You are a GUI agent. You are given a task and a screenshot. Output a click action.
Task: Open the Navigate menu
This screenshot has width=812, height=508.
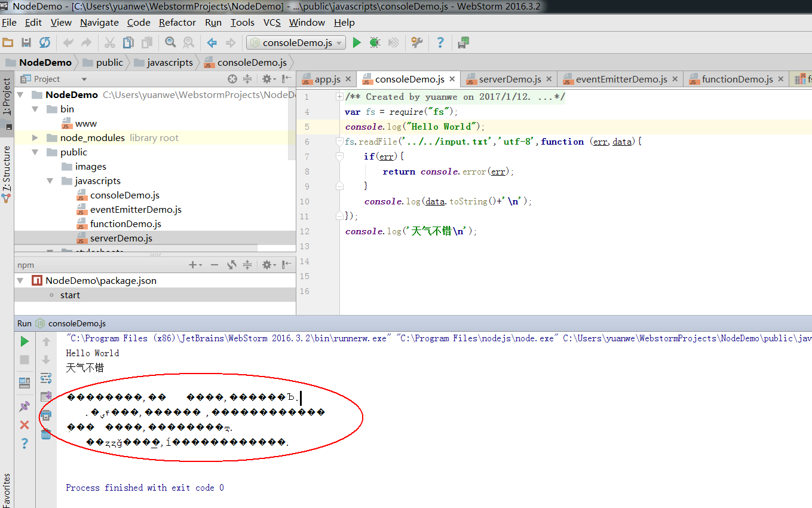pyautogui.click(x=99, y=22)
